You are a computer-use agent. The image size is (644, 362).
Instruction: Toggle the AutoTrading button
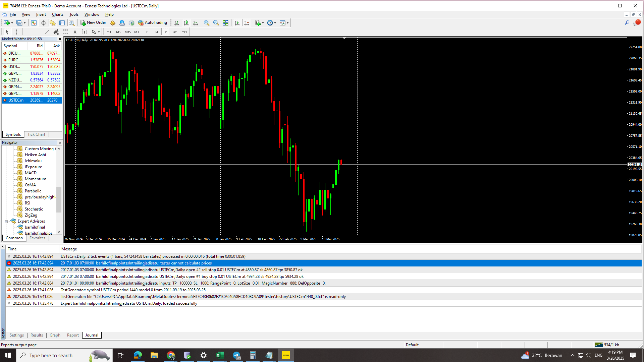coord(152,23)
